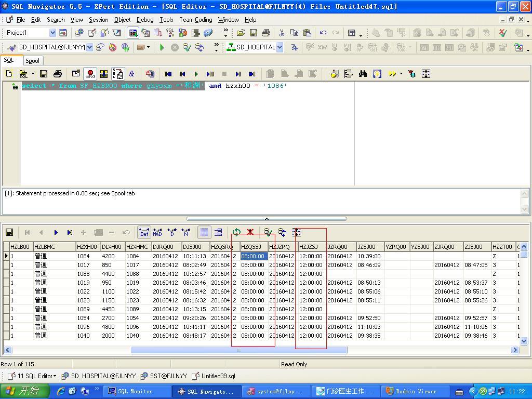Refresh the result grid data
Image resolution: width=532 pixels, height=399 pixels.
pos(236,232)
